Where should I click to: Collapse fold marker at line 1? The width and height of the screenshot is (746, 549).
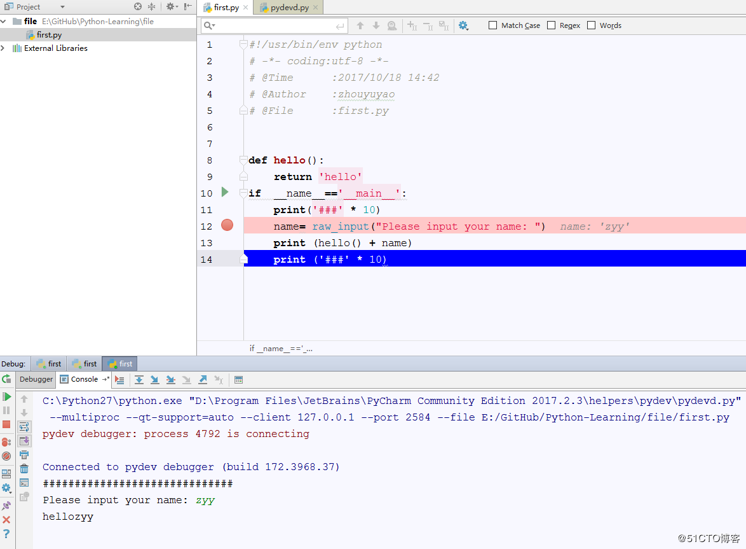tap(243, 44)
